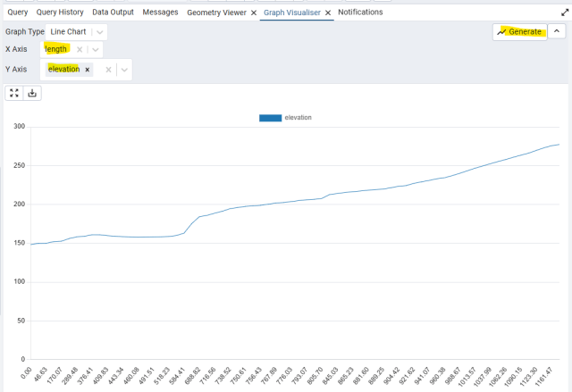Viewport: 572px width, 392px height.
Task: Clear all Y Axis selections
Action: tap(108, 70)
